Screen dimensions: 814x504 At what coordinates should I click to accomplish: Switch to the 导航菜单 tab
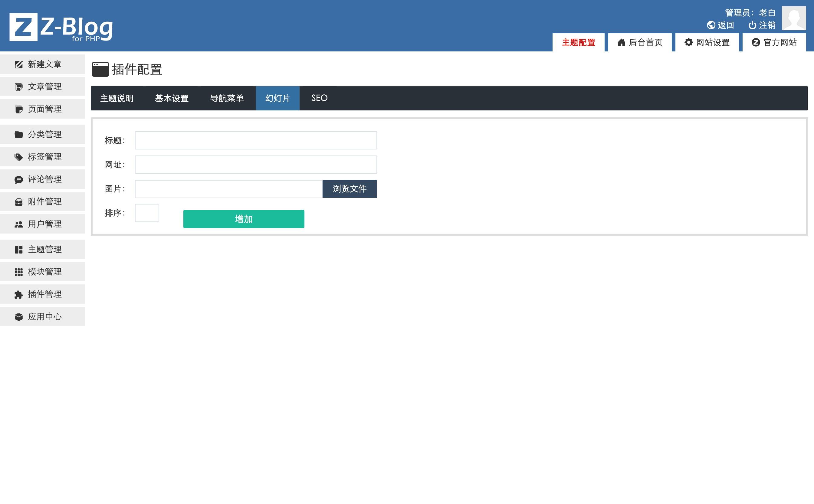pyautogui.click(x=227, y=98)
